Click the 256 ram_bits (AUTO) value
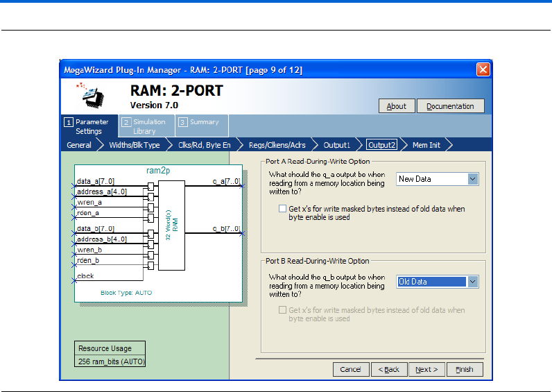The image size is (552, 392). [111, 361]
